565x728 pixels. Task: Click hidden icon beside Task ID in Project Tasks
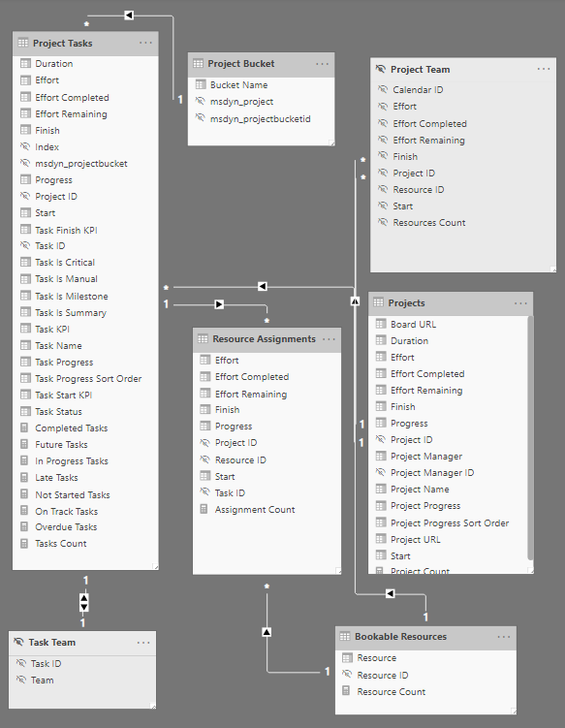(x=25, y=245)
